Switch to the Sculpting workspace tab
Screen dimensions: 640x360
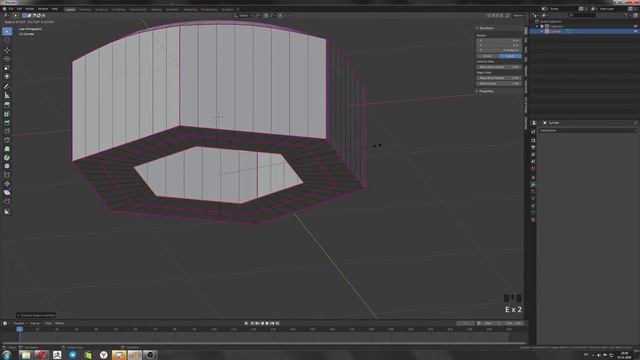[102, 9]
